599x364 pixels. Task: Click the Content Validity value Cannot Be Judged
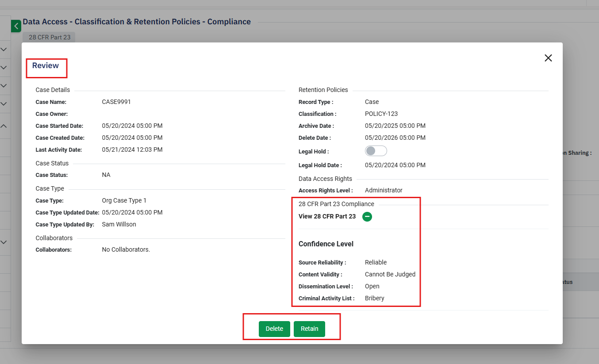[x=390, y=274]
